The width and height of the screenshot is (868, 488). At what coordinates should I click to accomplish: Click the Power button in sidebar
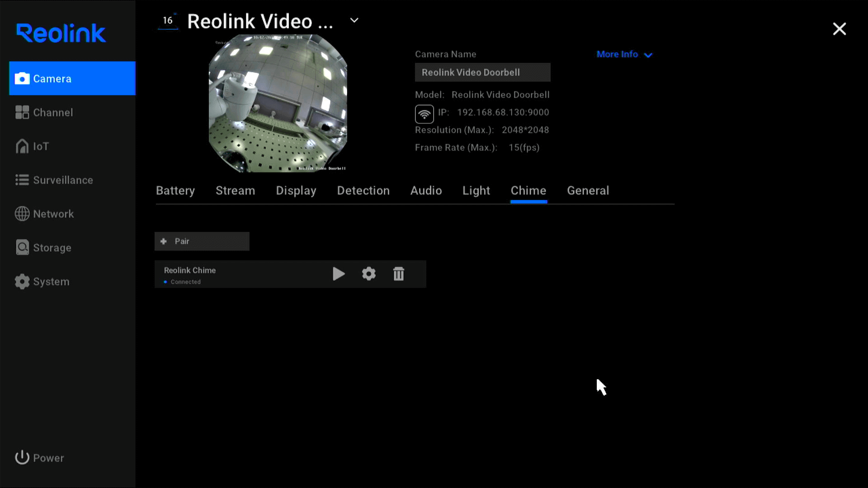[x=39, y=458]
